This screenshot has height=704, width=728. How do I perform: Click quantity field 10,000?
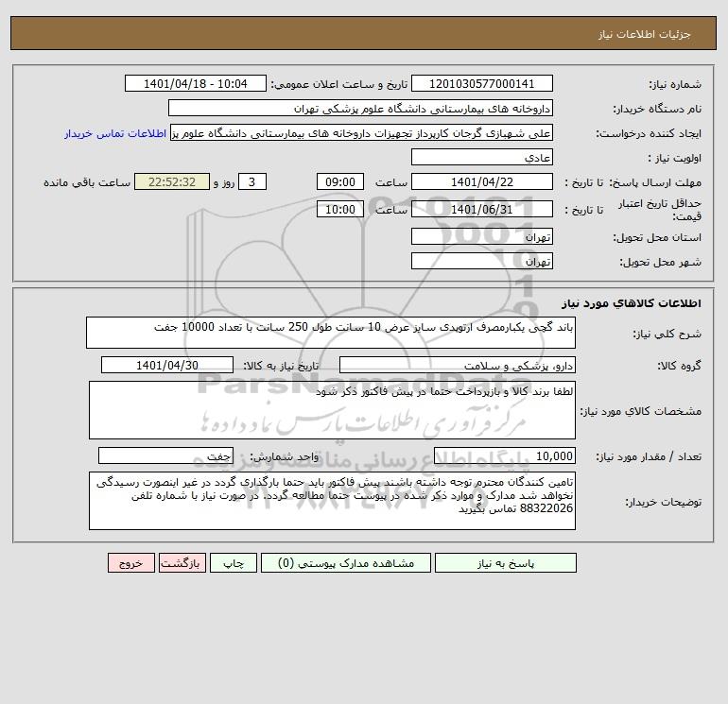505,455
